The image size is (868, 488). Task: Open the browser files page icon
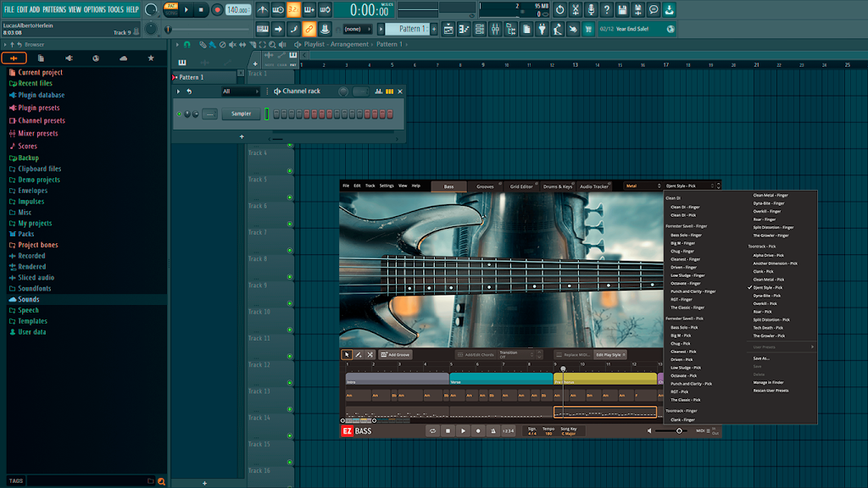tap(41, 58)
